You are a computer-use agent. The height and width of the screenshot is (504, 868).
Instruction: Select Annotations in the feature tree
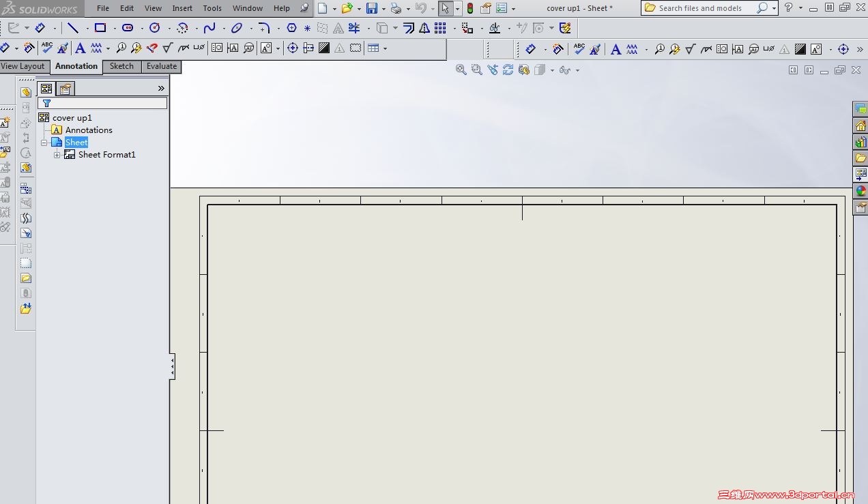coord(89,130)
